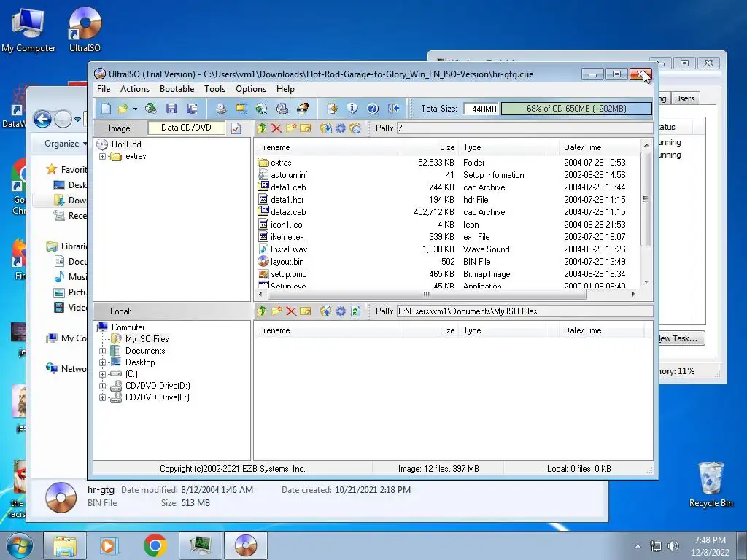This screenshot has width=747, height=560.
Task: Click the Local pane Up folder icon
Action: pyautogui.click(x=262, y=311)
